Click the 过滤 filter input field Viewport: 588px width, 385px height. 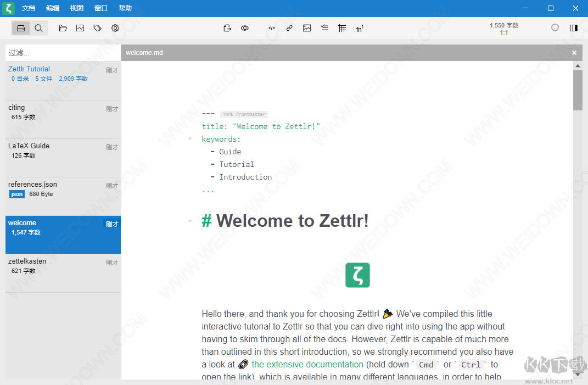[63, 53]
